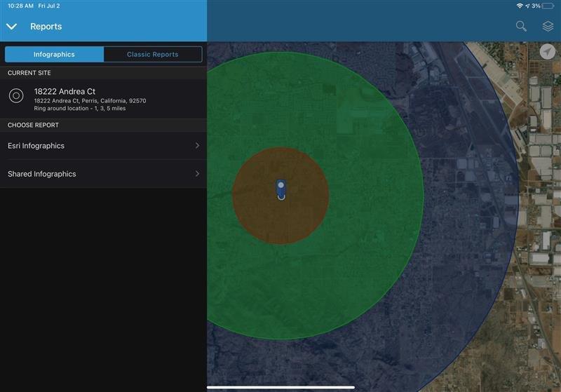Tap the battery indicator in the status bar
The image size is (561, 392).
coord(548,6)
